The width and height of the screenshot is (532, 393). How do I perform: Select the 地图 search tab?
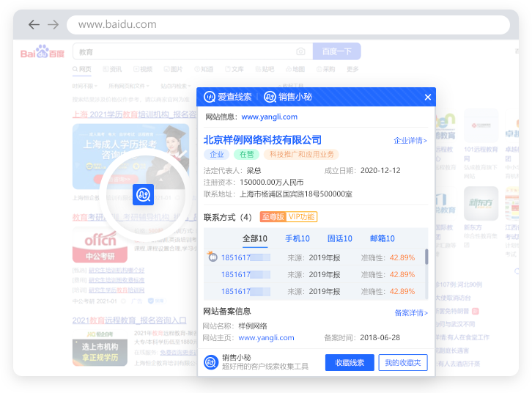click(295, 69)
